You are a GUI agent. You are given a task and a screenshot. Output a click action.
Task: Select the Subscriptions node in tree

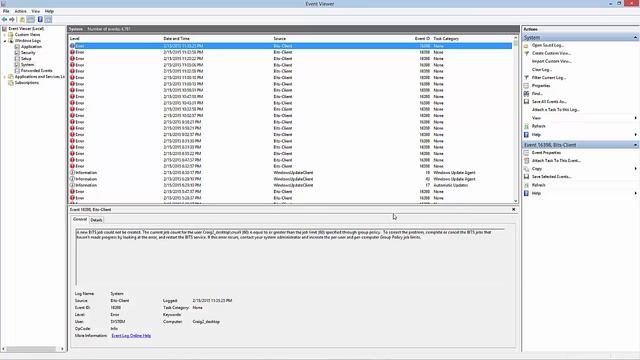pyautogui.click(x=27, y=82)
